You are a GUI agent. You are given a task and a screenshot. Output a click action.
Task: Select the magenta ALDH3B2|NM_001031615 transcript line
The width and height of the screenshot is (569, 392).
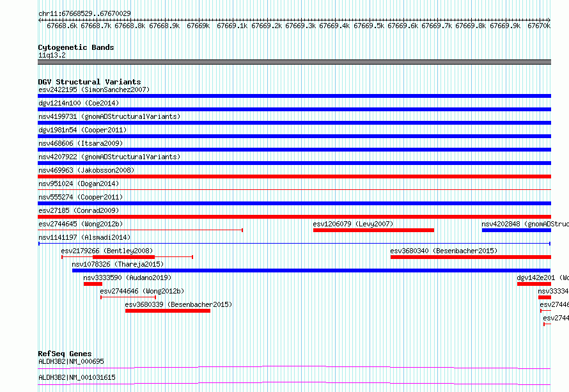click(x=294, y=383)
